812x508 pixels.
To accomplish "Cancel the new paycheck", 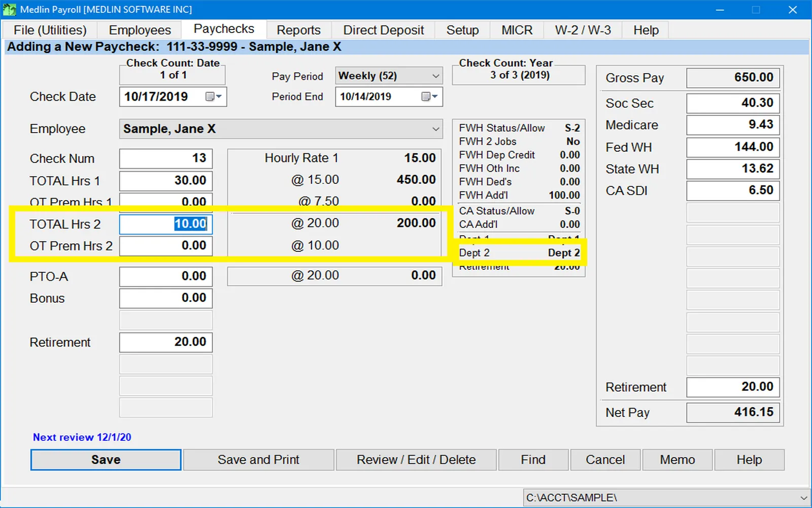I will pyautogui.click(x=605, y=460).
